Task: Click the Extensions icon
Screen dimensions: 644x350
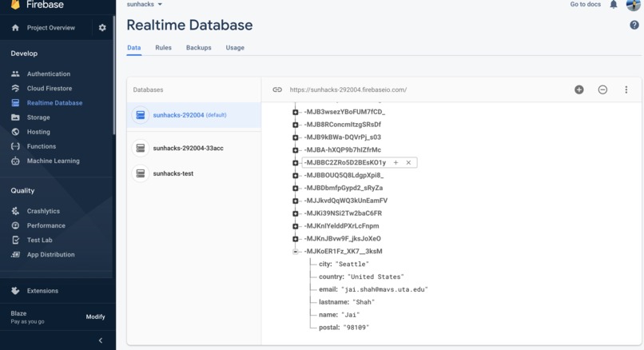Action: tap(15, 291)
